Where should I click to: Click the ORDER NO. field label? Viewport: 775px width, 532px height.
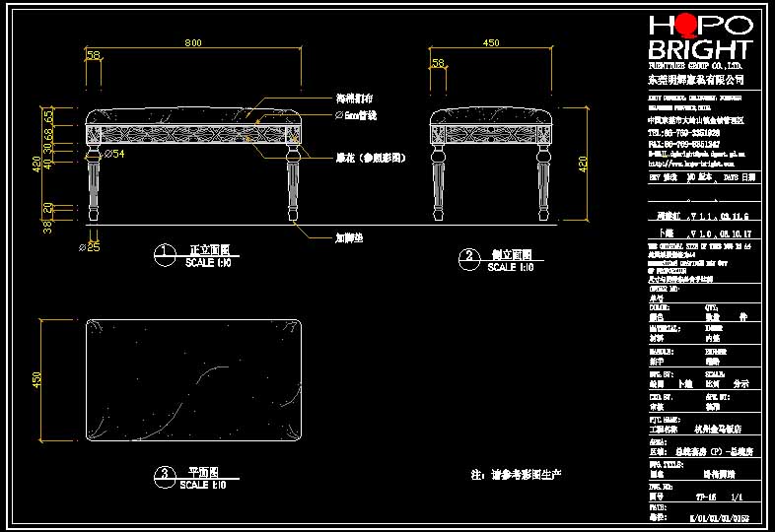point(665,289)
